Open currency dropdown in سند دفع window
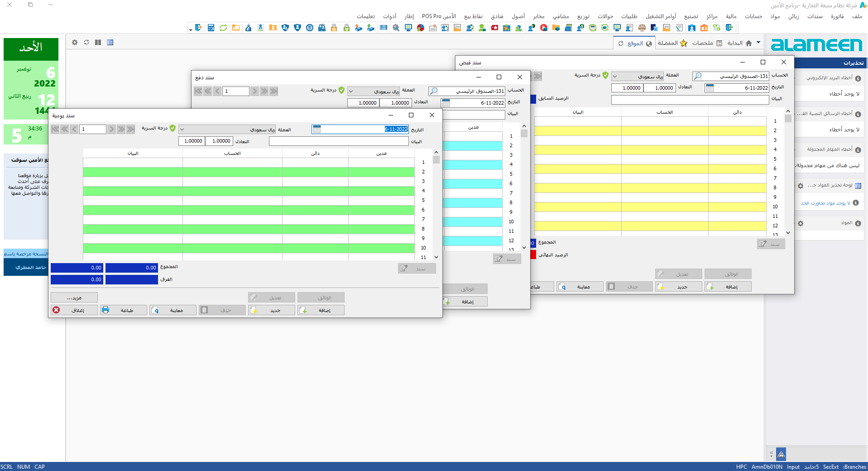The height and width of the screenshot is (471, 868). pos(351,91)
